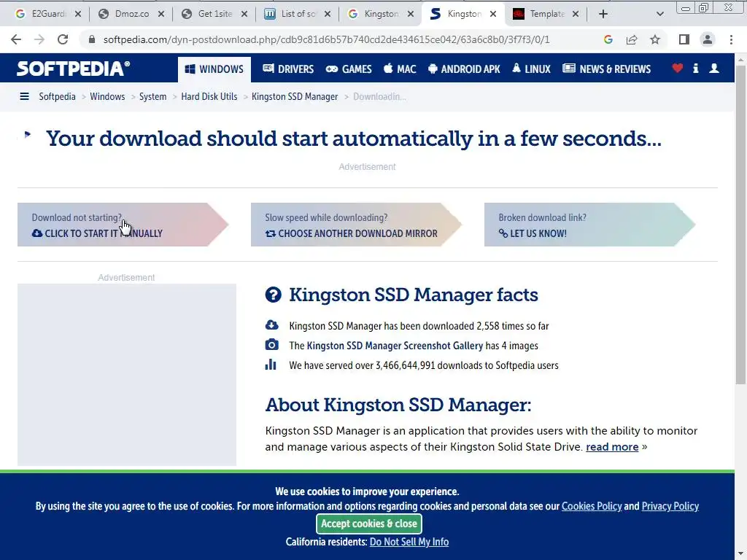747x560 pixels.
Task: Bookmark this page with star icon
Action: (655, 39)
